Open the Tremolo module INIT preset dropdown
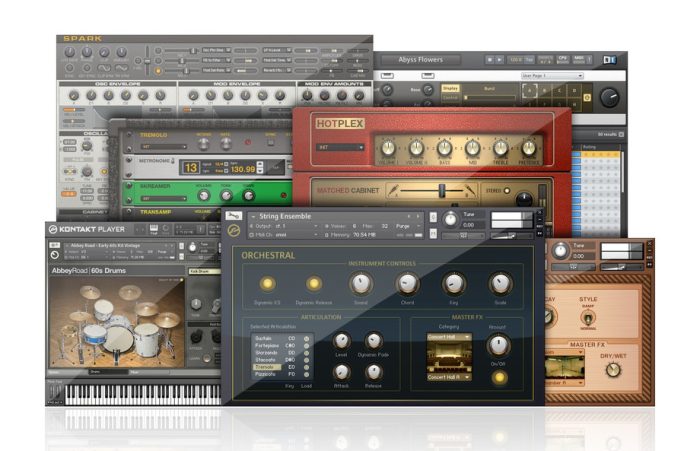The image size is (700, 451). [x=164, y=146]
